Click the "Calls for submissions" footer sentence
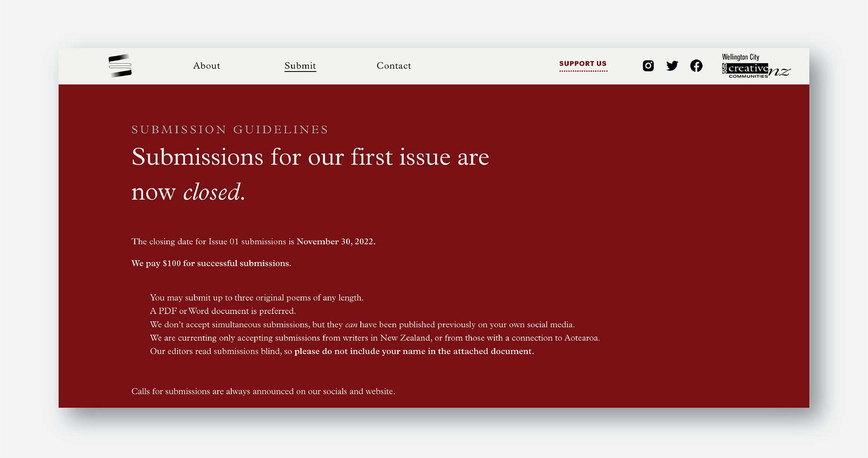The image size is (868, 458). pyautogui.click(x=263, y=391)
